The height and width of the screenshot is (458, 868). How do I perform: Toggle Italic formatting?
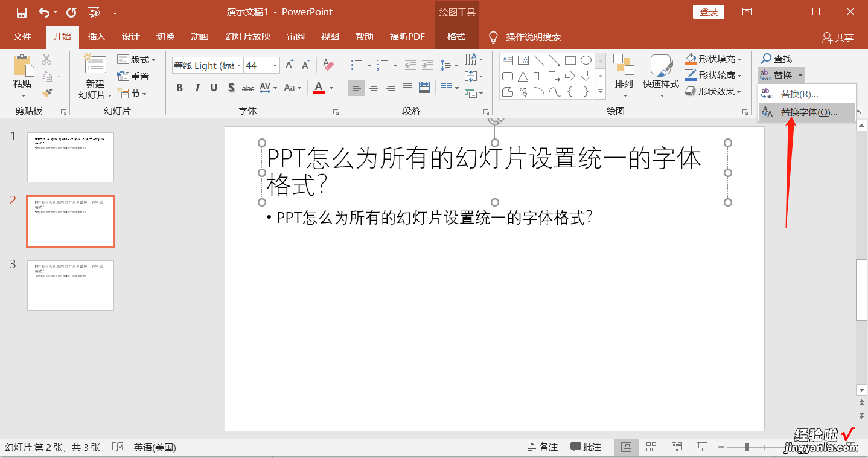point(197,88)
